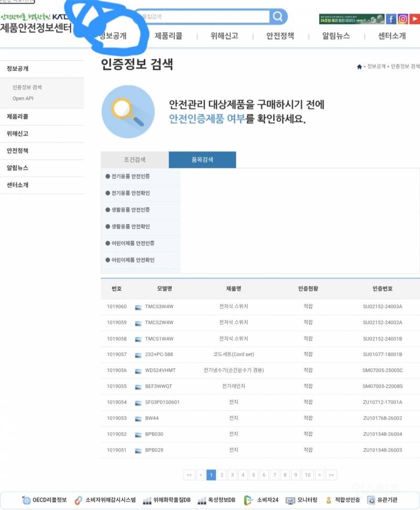Jump to last page with >> button
The height and width of the screenshot is (510, 420).
(331, 475)
